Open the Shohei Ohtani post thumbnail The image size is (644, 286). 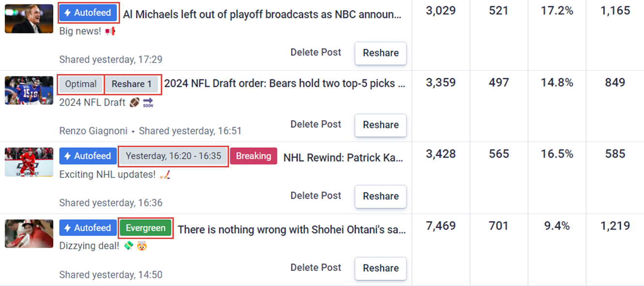(29, 233)
